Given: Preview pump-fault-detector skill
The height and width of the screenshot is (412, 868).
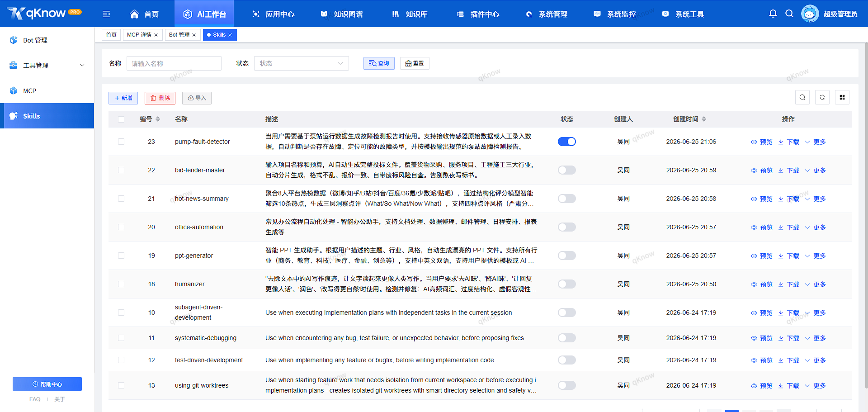Looking at the screenshot, I should pos(762,142).
